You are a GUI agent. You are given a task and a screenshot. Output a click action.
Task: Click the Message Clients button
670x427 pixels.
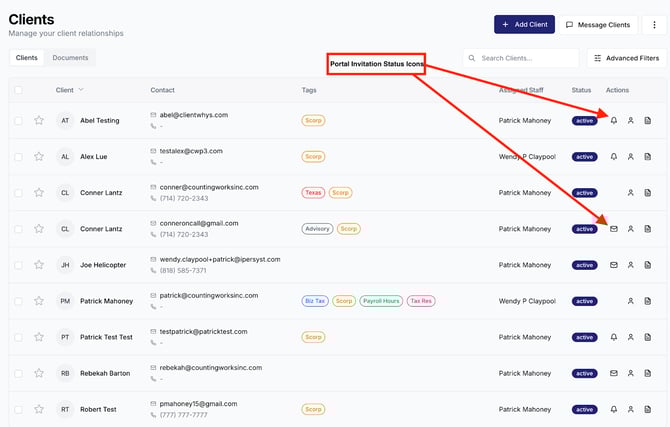598,24
